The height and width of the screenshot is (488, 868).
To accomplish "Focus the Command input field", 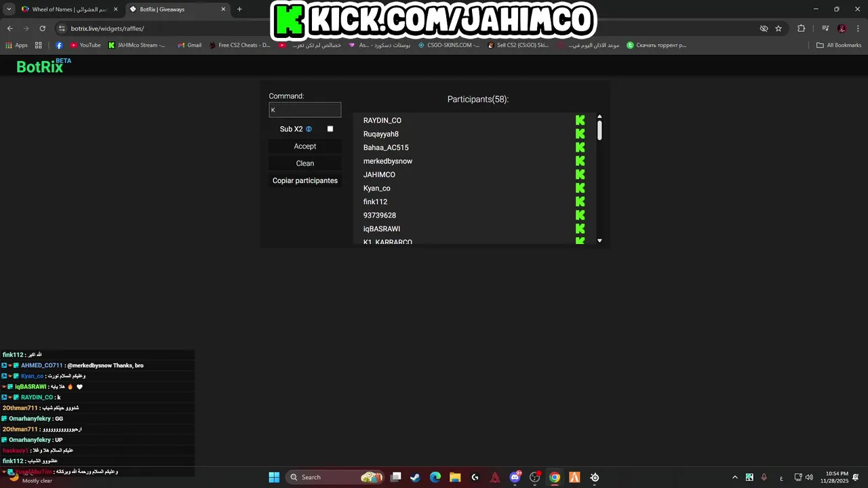I will [x=305, y=110].
